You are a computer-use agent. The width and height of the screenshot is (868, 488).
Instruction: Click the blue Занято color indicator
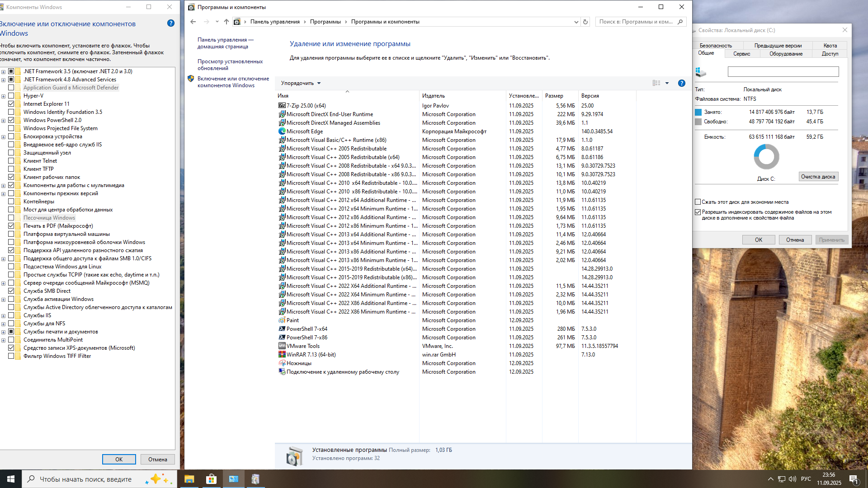698,112
